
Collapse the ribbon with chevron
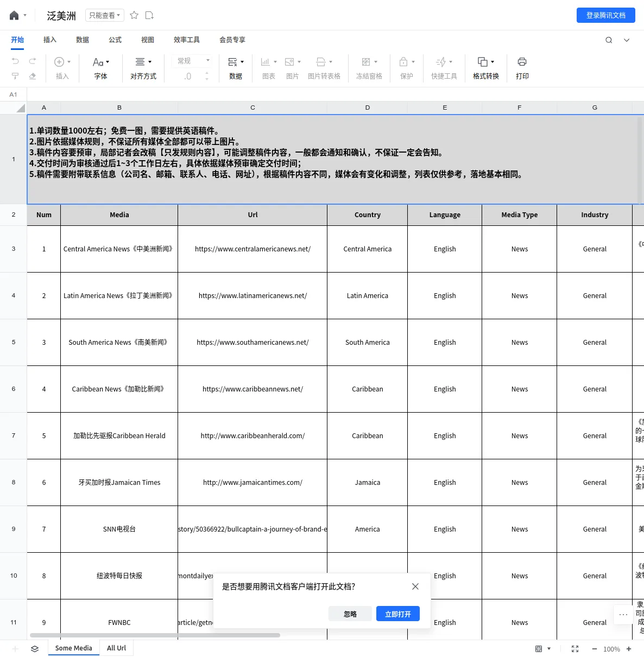[x=627, y=40]
